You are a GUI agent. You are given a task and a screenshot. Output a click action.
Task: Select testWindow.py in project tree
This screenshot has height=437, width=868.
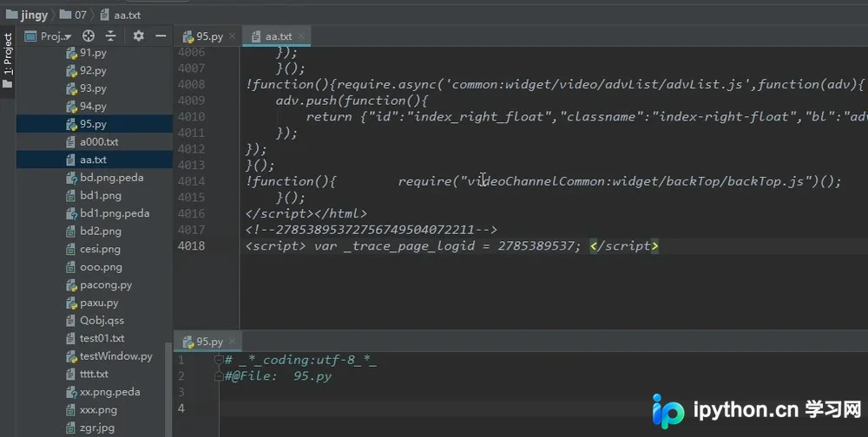tap(115, 356)
